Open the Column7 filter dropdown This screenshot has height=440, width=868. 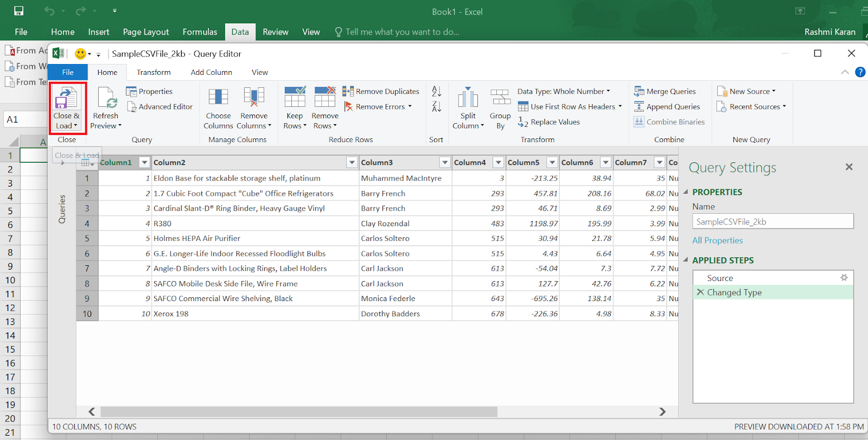660,162
